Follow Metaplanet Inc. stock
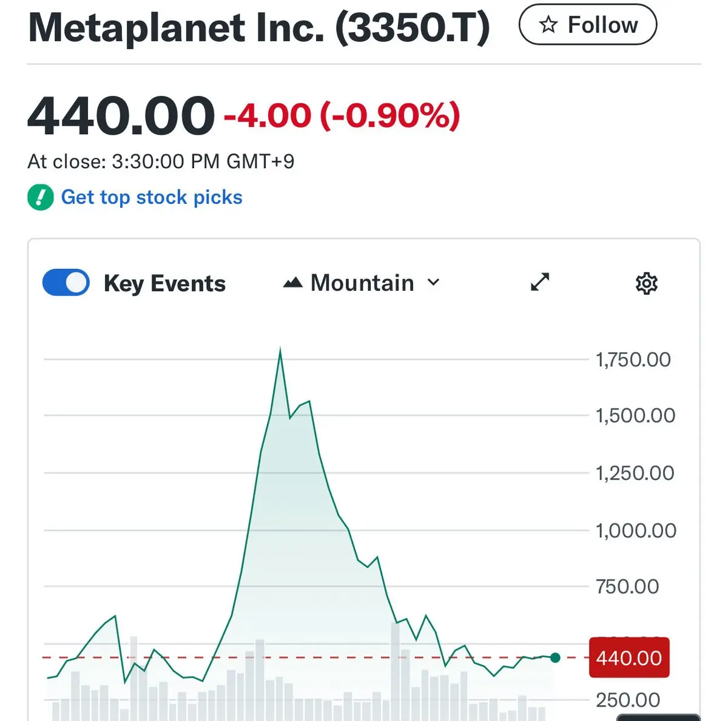The image size is (728, 721). [587, 25]
